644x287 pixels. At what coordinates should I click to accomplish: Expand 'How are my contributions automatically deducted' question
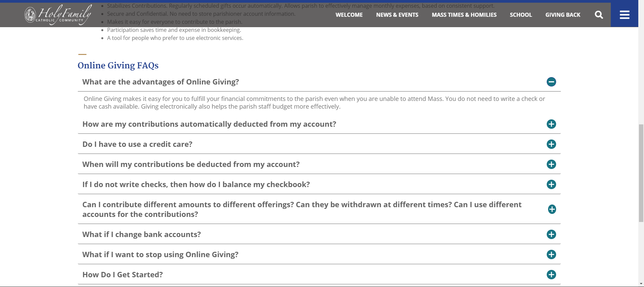pyautogui.click(x=209, y=124)
